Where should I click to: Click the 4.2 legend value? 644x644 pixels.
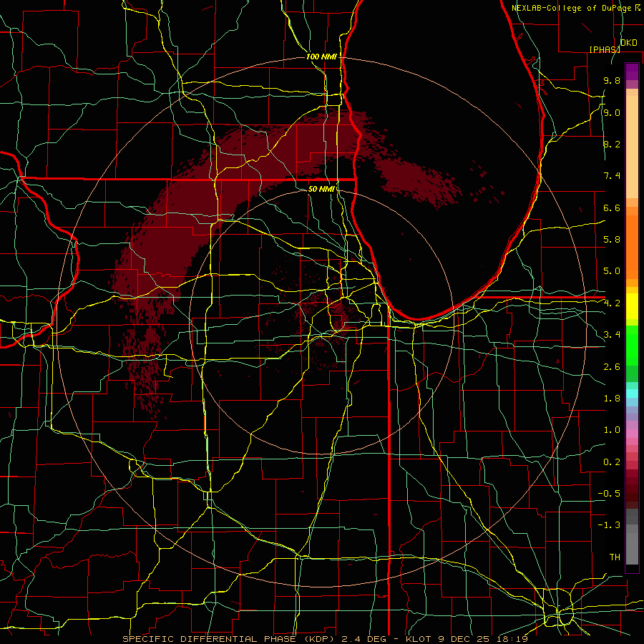tap(612, 303)
